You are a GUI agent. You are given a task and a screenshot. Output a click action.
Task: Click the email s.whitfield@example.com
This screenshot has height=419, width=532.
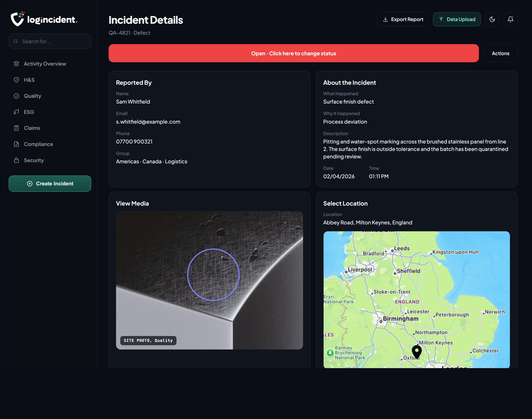pos(148,122)
